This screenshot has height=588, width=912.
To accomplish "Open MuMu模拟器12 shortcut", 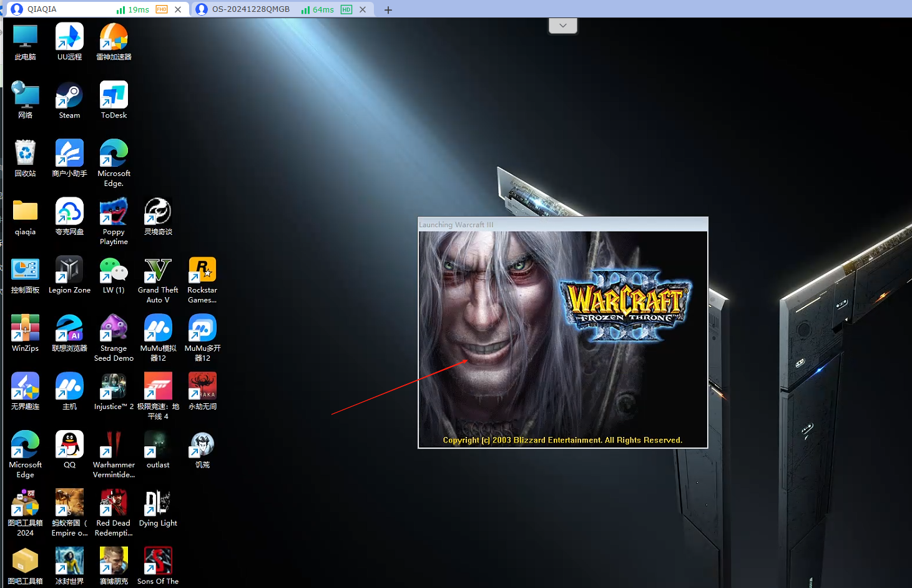I will pos(158,338).
